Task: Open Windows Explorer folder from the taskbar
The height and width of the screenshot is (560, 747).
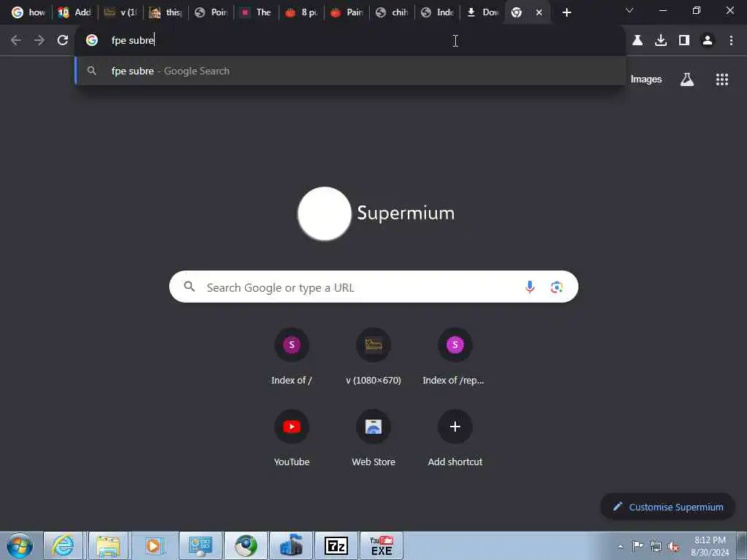Action: coord(108,545)
